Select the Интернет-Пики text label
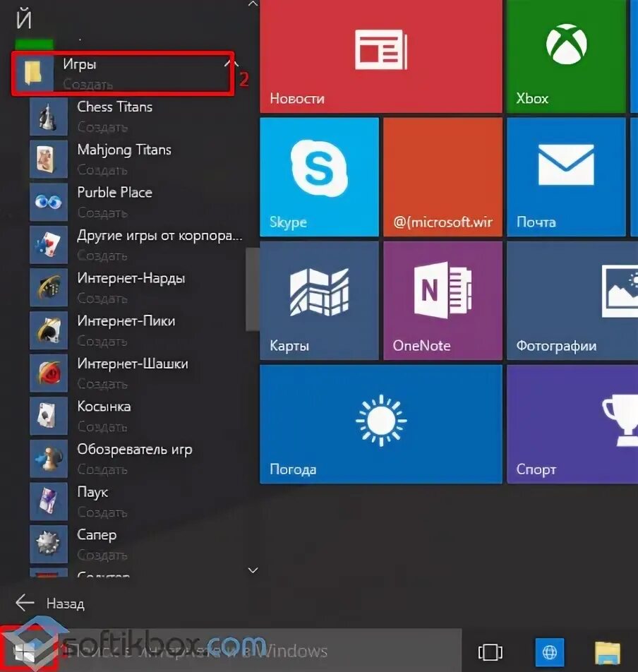The height and width of the screenshot is (672, 638). (x=126, y=320)
